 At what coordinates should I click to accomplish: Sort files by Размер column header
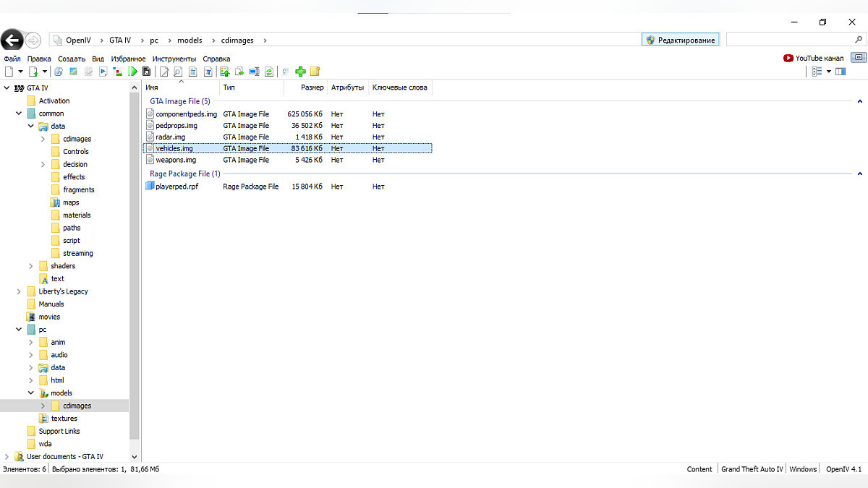pyautogui.click(x=312, y=87)
